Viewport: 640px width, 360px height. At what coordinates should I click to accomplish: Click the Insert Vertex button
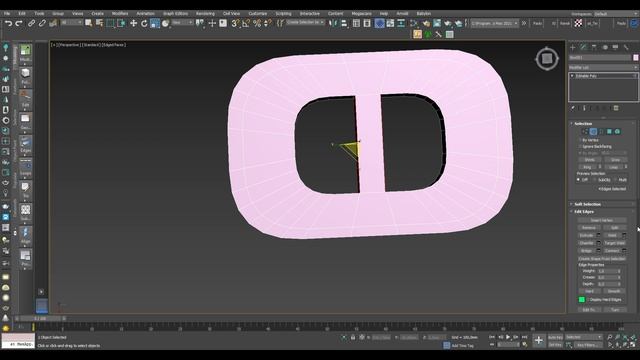601,220
